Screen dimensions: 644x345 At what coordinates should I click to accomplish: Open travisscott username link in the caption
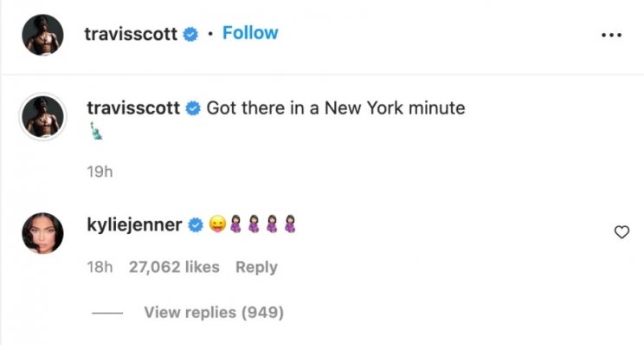point(133,108)
